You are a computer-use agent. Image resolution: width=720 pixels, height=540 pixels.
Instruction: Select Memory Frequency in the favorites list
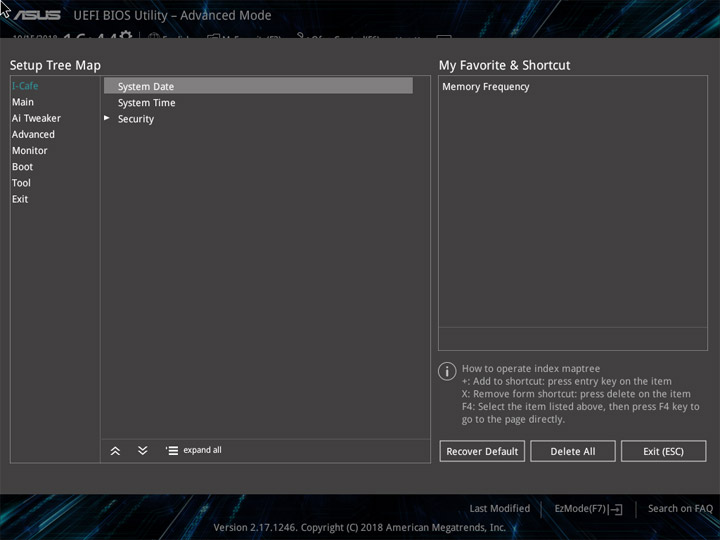click(x=485, y=86)
